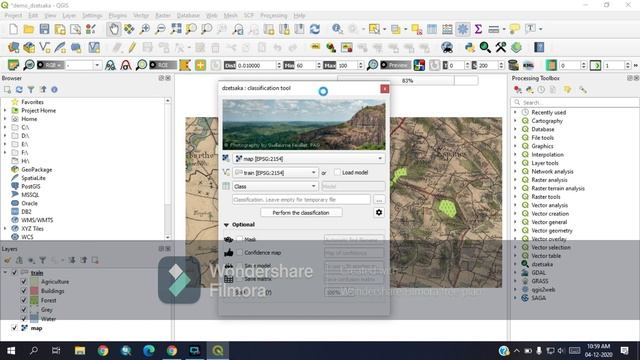This screenshot has width=640, height=360.
Task: Enable the Mask checkbox
Action: tap(240, 240)
